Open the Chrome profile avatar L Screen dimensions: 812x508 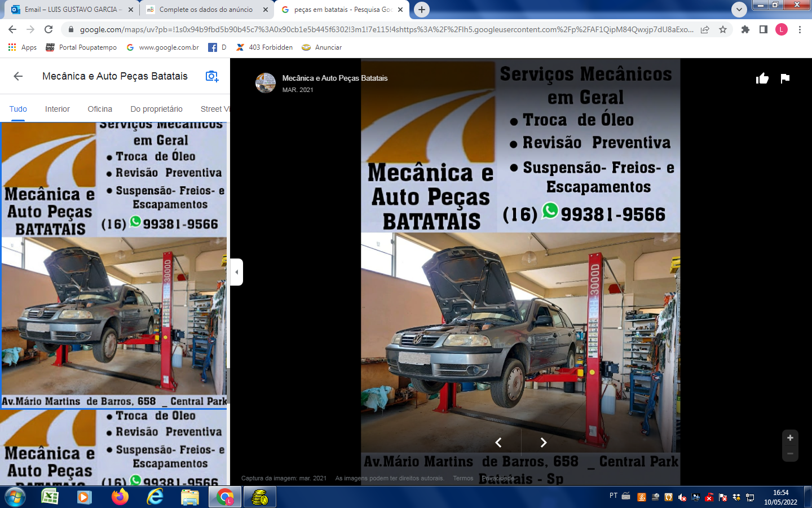[782, 29]
